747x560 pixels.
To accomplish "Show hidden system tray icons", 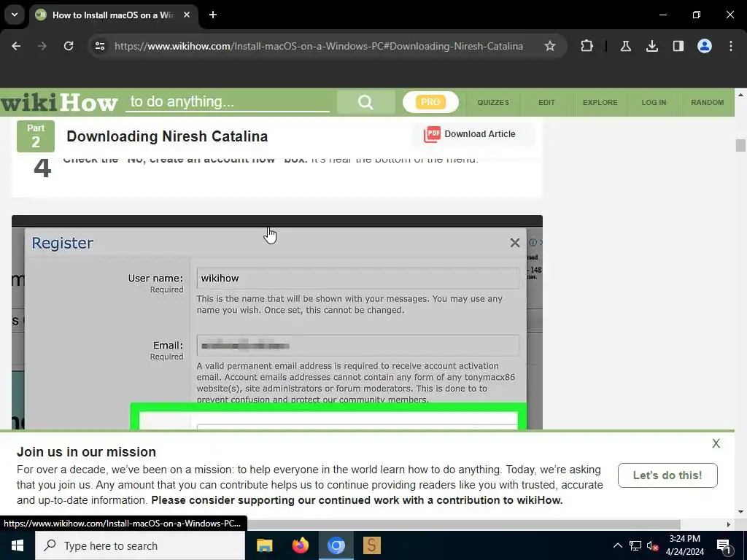I will point(617,545).
